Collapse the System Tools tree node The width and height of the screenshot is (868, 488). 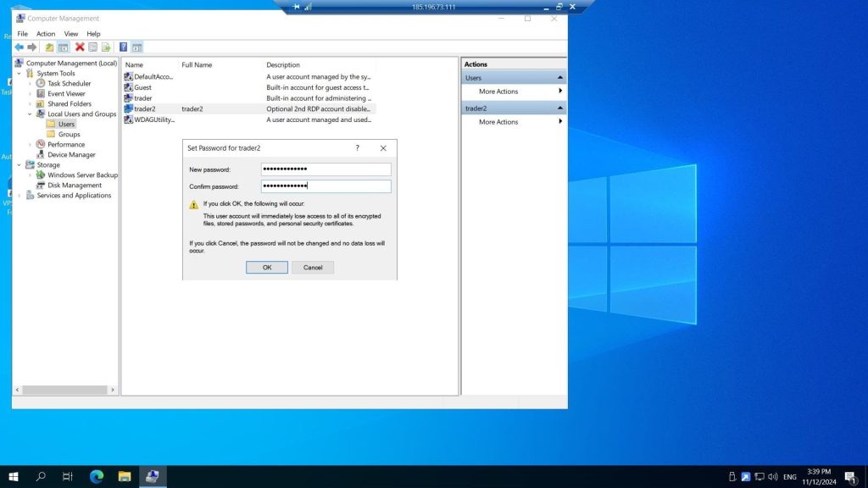coord(19,74)
